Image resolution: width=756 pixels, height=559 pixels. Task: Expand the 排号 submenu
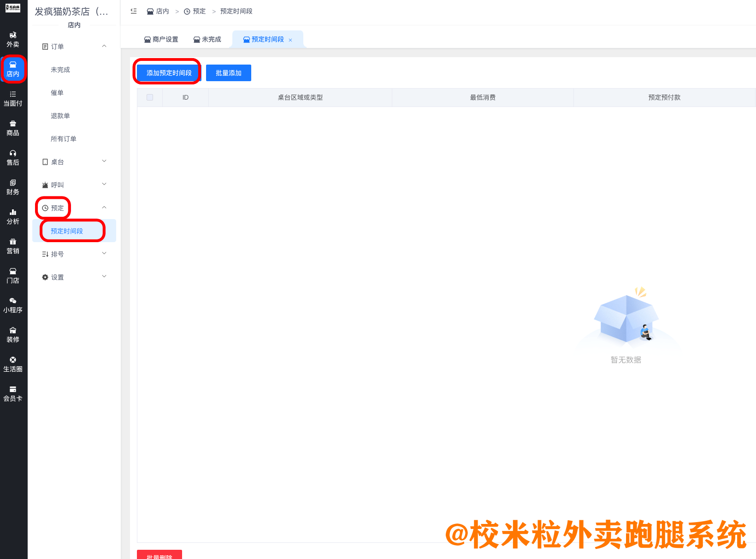pos(74,254)
